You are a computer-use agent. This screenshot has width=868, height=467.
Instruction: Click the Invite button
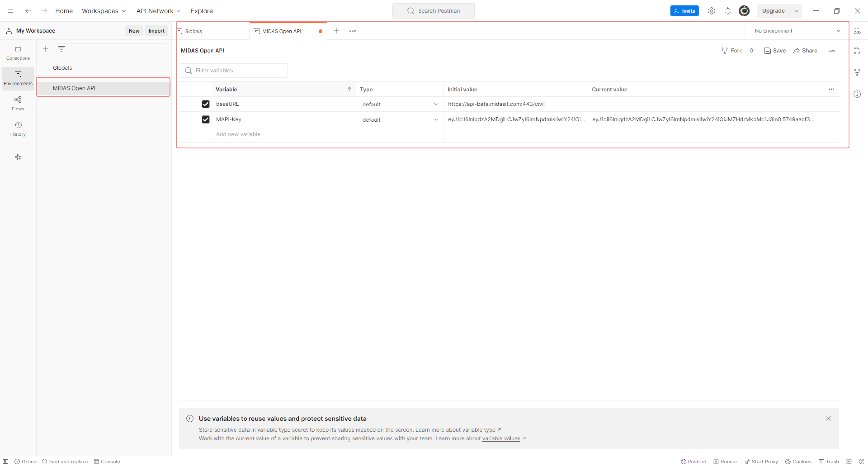pos(684,11)
